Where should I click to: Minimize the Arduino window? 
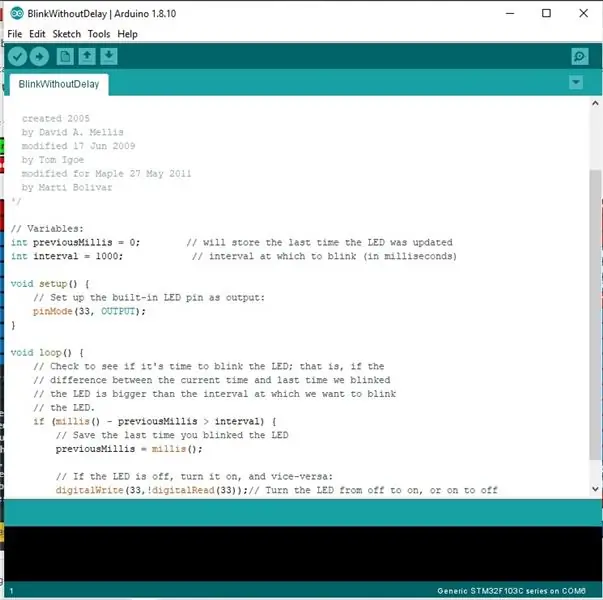[510, 13]
